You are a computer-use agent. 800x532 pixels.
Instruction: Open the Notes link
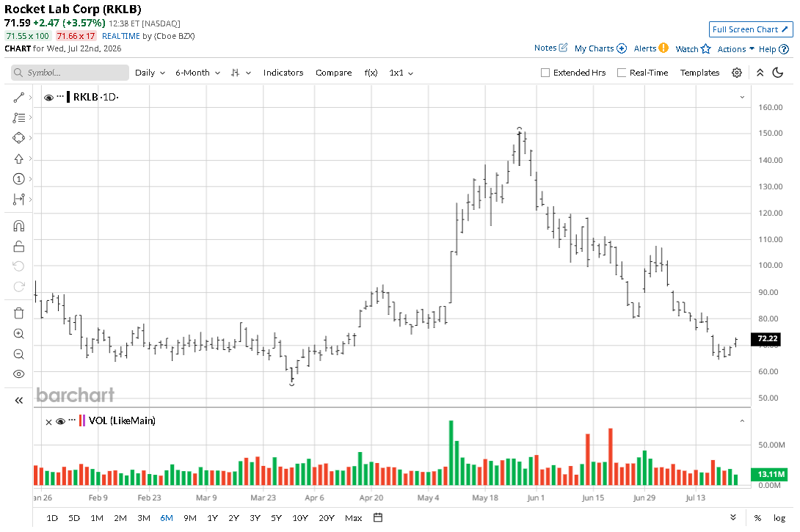click(x=545, y=48)
